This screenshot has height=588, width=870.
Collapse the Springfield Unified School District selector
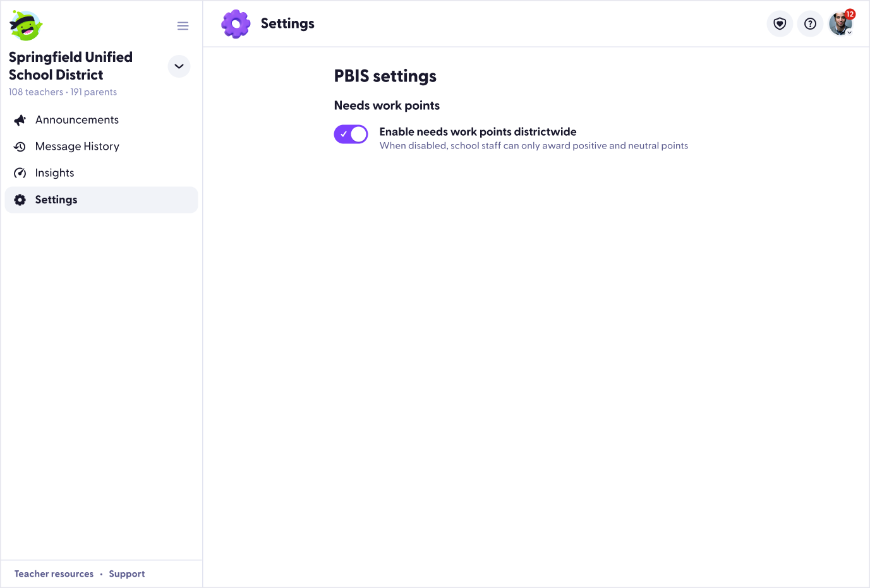179,66
